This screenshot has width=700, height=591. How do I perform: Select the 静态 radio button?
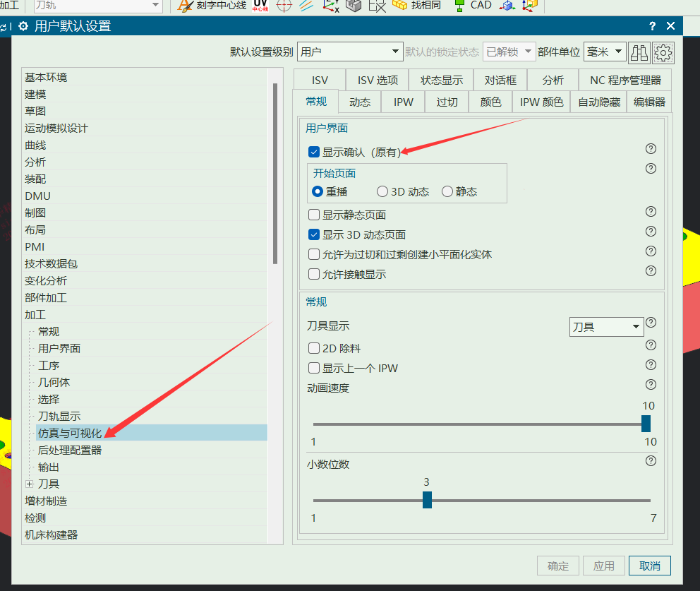click(x=447, y=191)
